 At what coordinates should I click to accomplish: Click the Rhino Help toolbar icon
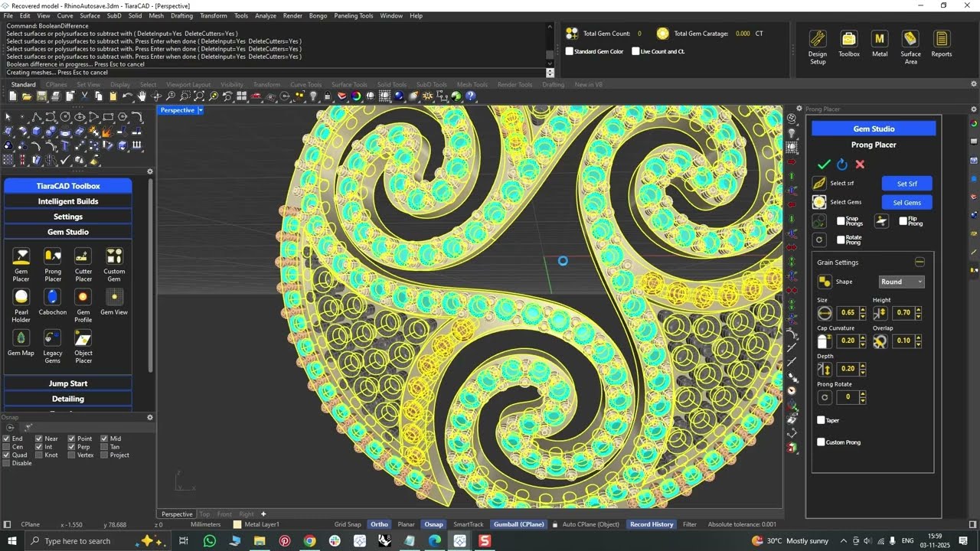point(471,96)
